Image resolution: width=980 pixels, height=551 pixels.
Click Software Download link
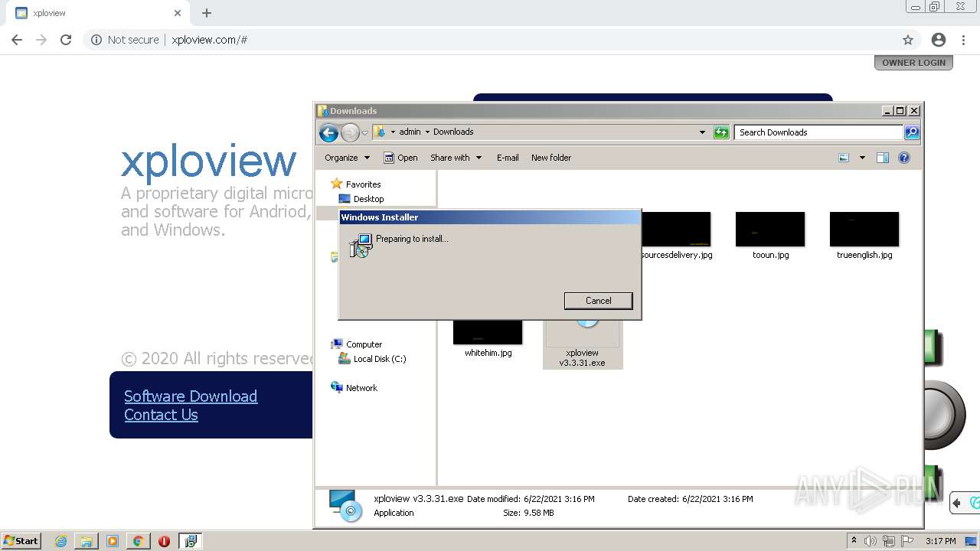(x=191, y=396)
